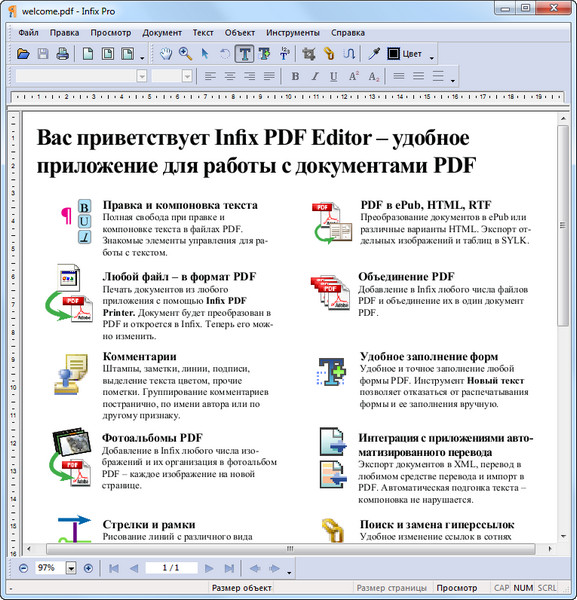The image size is (577, 600).
Task: Click the Размер объект status bar entry
Action: (241, 588)
